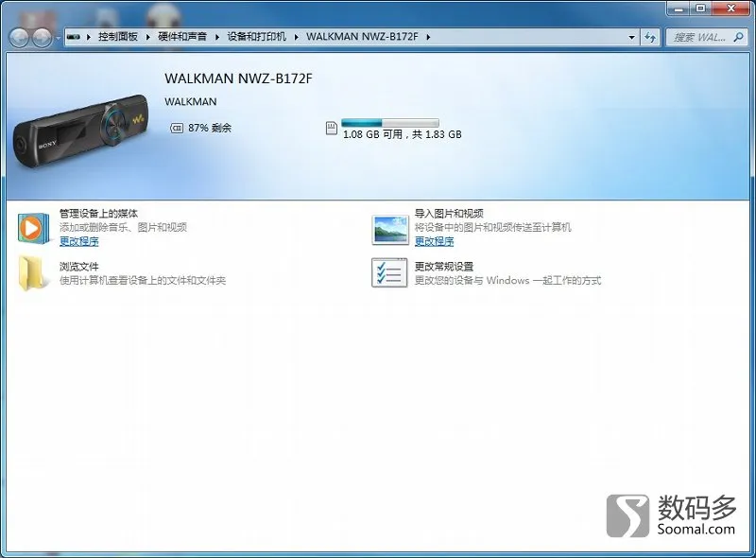Click the checklist icon for 更改常规设置
This screenshot has width=756, height=558.
(x=389, y=272)
